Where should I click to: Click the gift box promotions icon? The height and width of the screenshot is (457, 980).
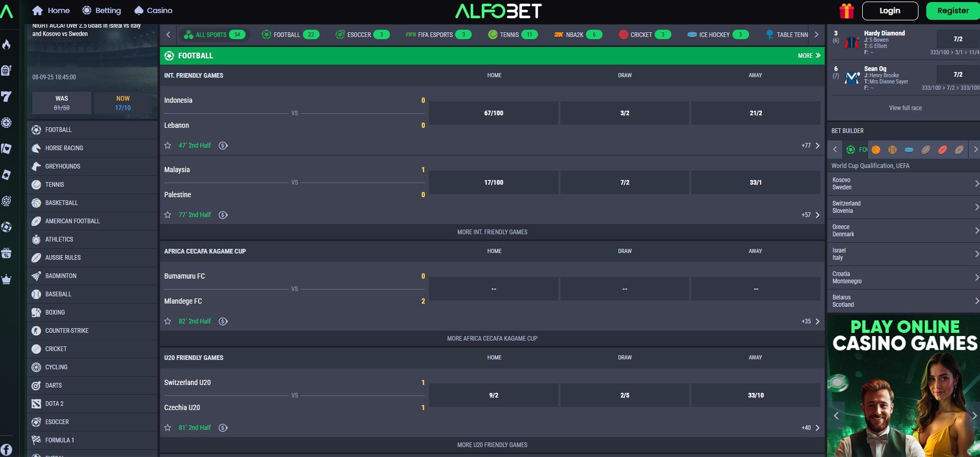(847, 11)
